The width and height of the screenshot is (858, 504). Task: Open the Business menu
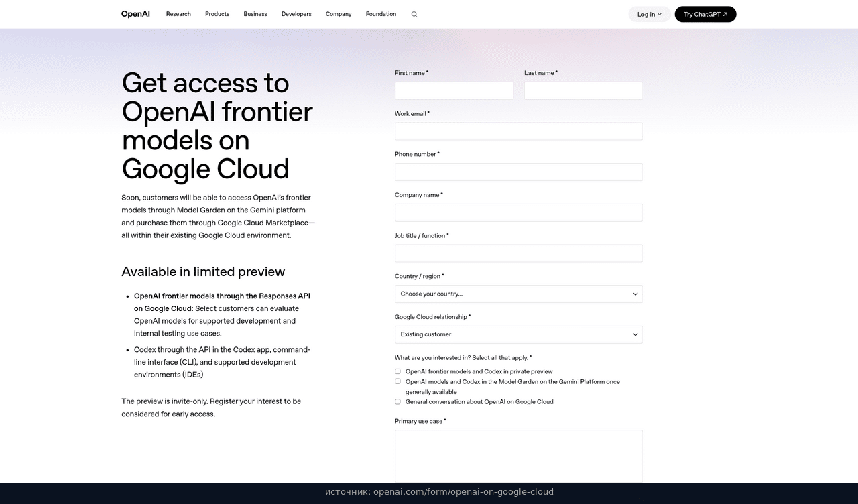255,14
